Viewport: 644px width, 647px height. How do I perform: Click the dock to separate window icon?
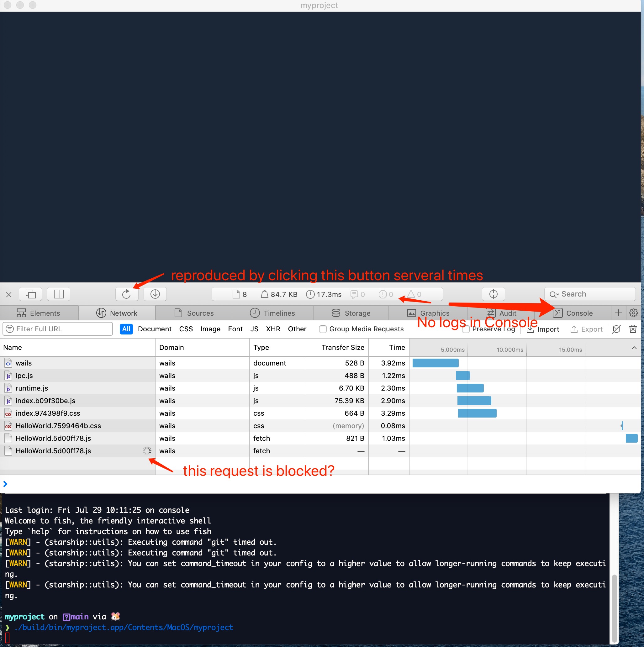(x=30, y=294)
